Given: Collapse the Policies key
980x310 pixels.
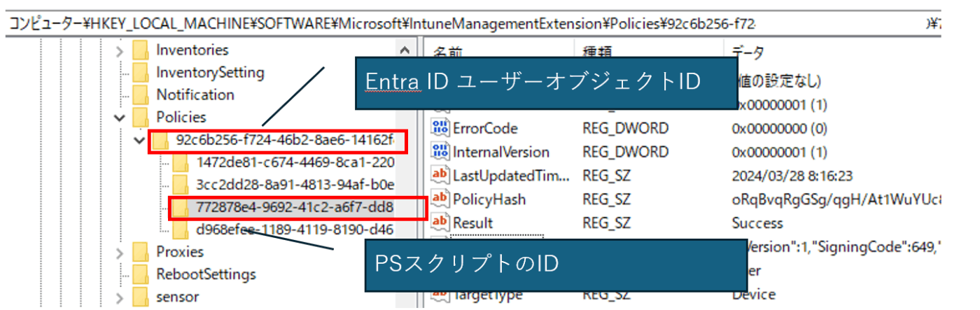Looking at the screenshot, I should pyautogui.click(x=120, y=118).
